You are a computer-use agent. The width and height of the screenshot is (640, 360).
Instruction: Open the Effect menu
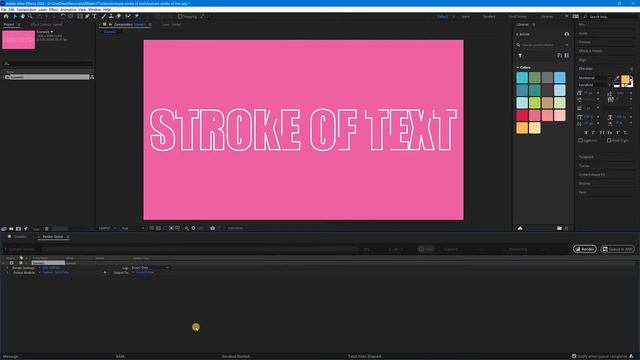point(53,9)
